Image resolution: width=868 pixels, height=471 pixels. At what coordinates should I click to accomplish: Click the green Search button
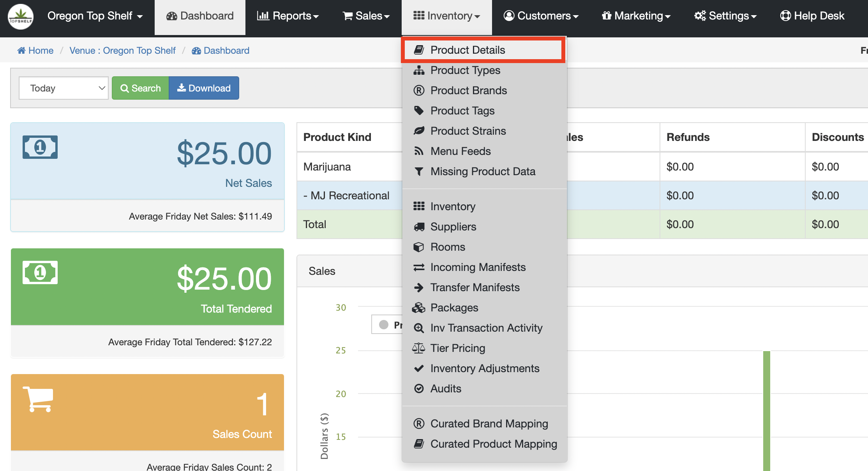(140, 88)
